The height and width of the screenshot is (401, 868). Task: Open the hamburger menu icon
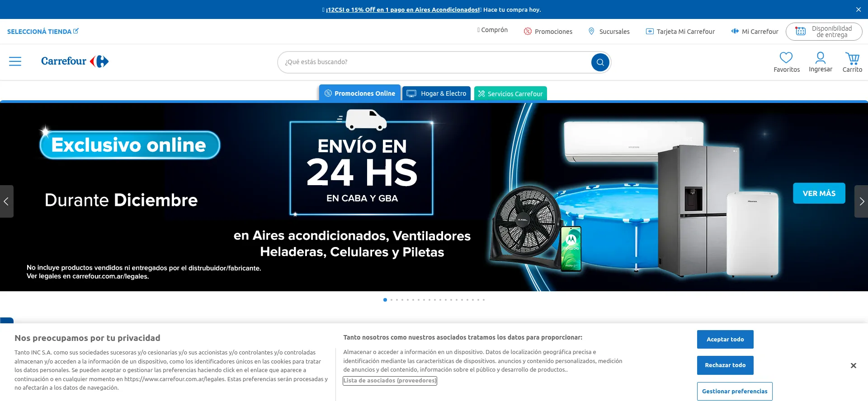click(x=15, y=61)
